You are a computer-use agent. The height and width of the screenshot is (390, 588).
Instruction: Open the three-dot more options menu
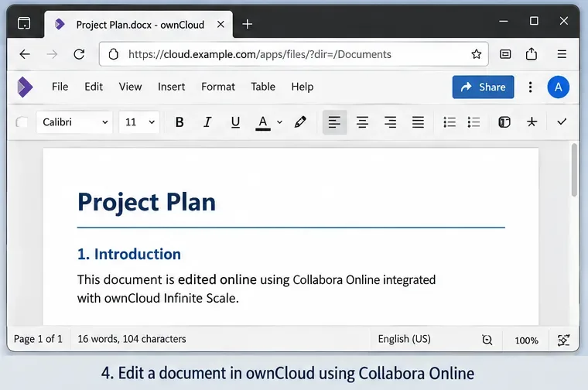coord(530,87)
